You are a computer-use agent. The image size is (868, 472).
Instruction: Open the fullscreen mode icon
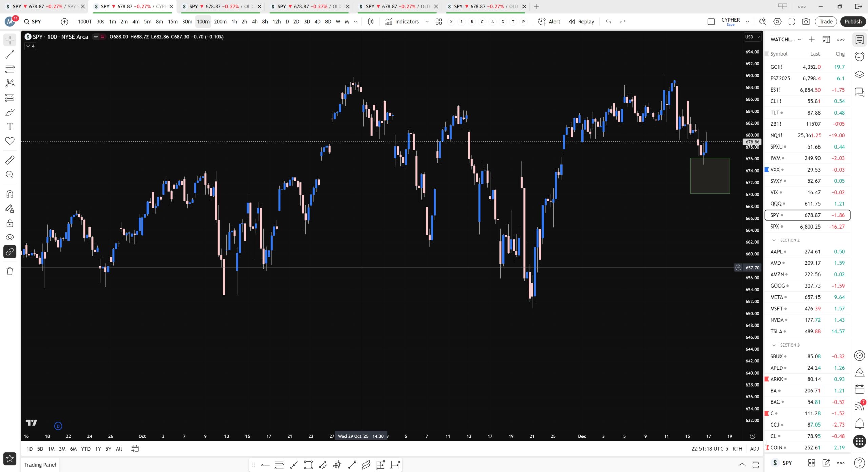[791, 22]
